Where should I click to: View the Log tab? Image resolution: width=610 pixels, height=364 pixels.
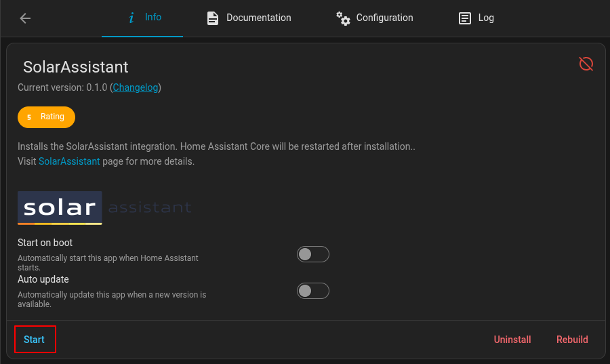(476, 18)
